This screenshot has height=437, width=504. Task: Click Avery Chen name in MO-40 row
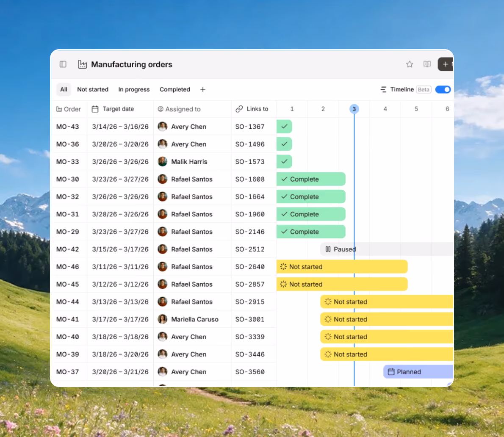[x=188, y=337]
